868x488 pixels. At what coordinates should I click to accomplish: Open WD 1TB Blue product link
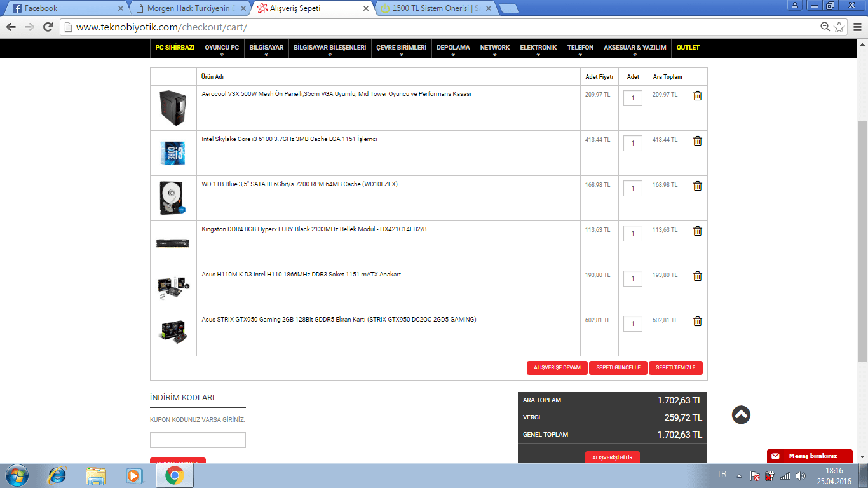coord(299,184)
